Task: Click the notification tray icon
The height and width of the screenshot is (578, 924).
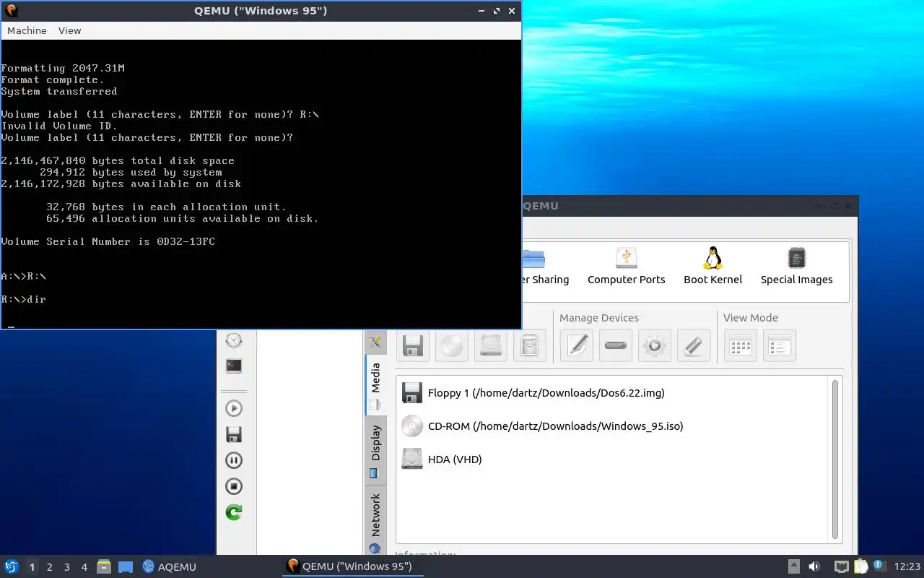Action: [879, 566]
